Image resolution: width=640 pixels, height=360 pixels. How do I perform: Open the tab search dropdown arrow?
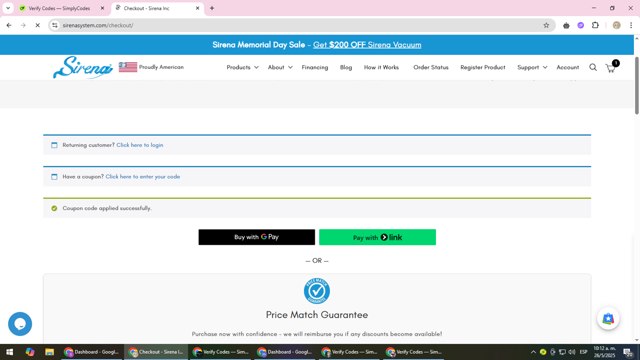(x=8, y=8)
